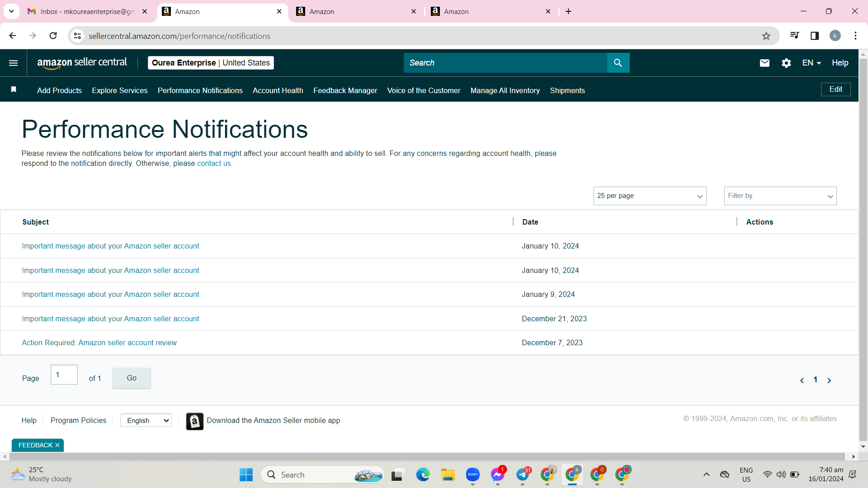Click Download the Amazon Seller mobile app

coord(273,421)
